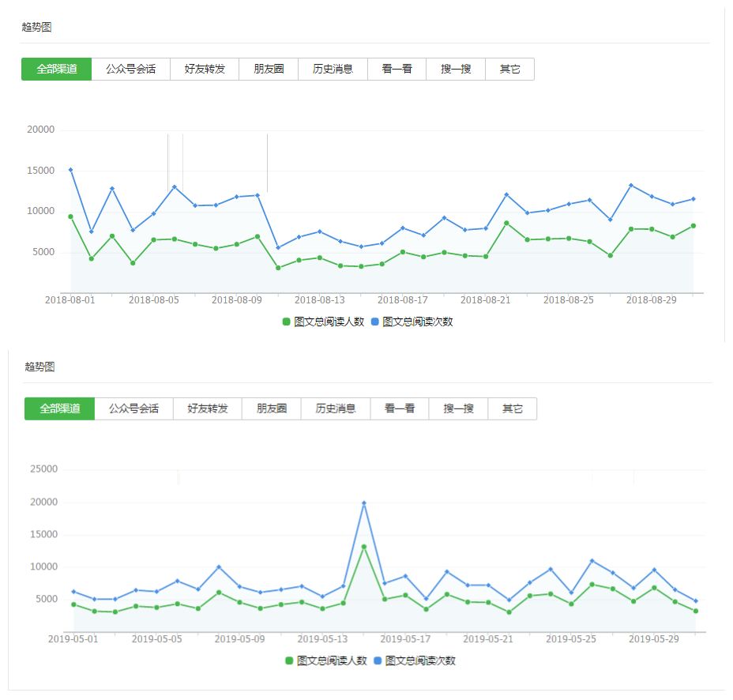Click the 2019-05-05 axis label
This screenshot has width=733, height=700.
point(156,639)
